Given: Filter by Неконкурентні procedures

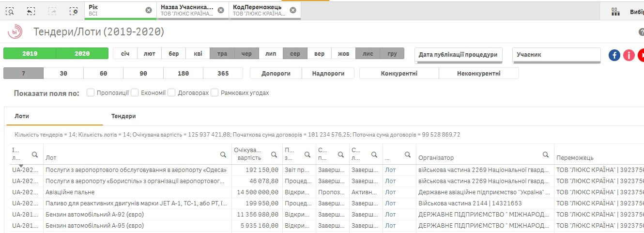Looking at the screenshot, I should pyautogui.click(x=479, y=73).
